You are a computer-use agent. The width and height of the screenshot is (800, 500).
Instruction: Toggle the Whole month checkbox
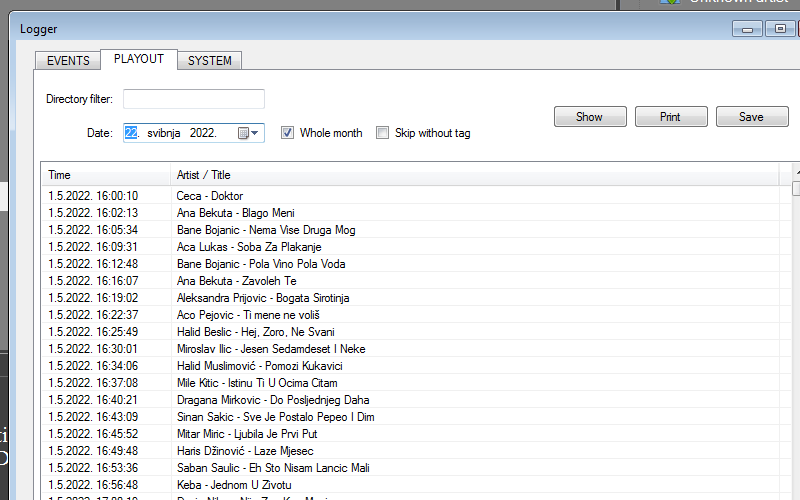tap(287, 133)
